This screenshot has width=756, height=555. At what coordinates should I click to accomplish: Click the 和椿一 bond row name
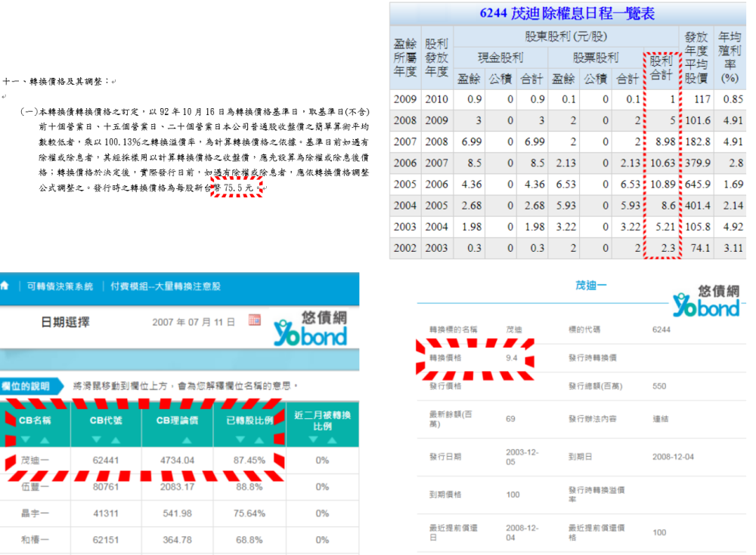click(x=34, y=540)
